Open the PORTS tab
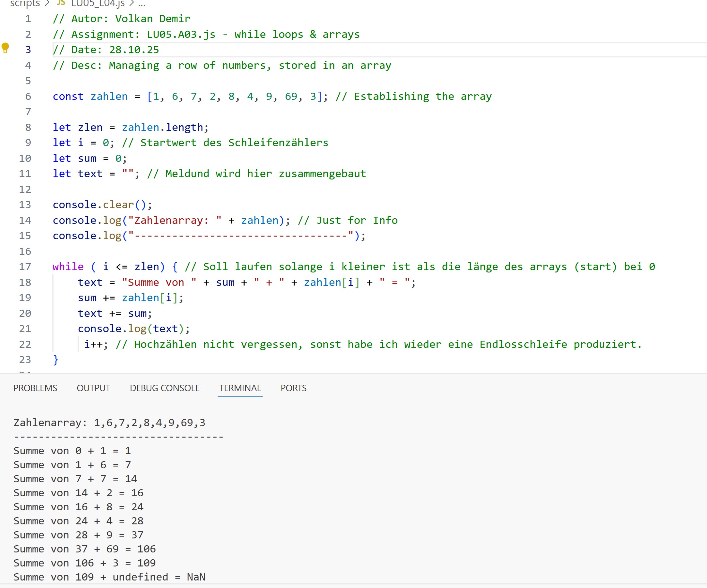 point(293,388)
